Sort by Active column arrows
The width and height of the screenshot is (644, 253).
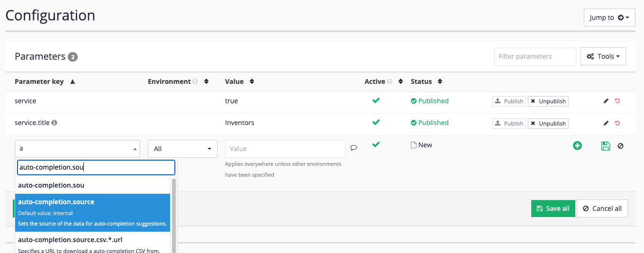click(x=401, y=81)
